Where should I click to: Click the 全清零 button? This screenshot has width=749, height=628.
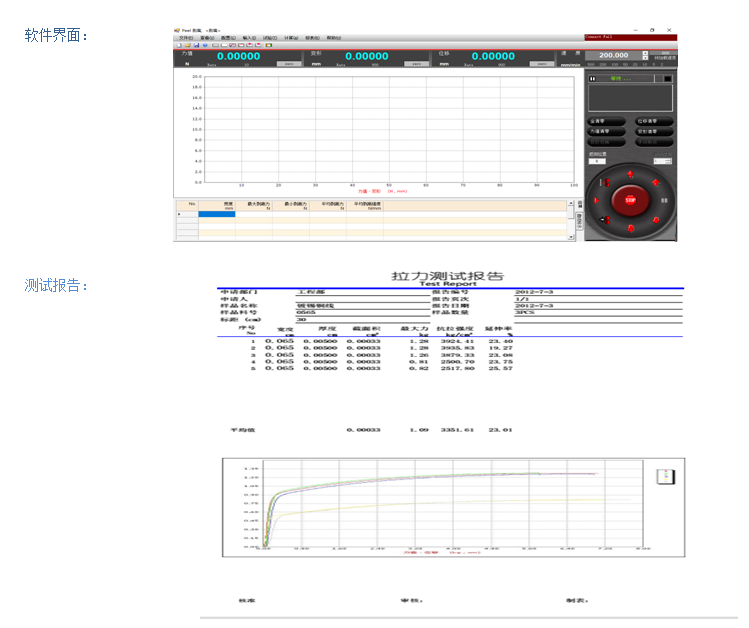tap(606, 121)
